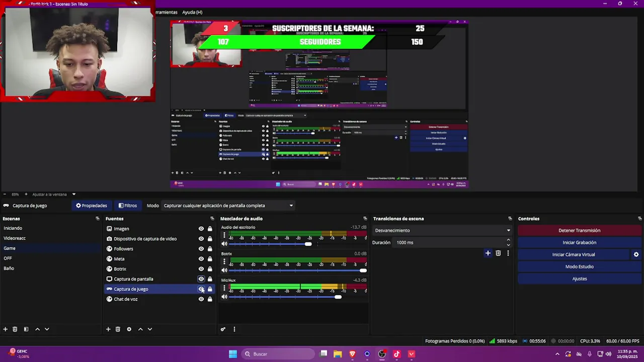Toggle visibility of Captura de pantalla
The height and width of the screenshot is (362, 644).
[201, 279]
